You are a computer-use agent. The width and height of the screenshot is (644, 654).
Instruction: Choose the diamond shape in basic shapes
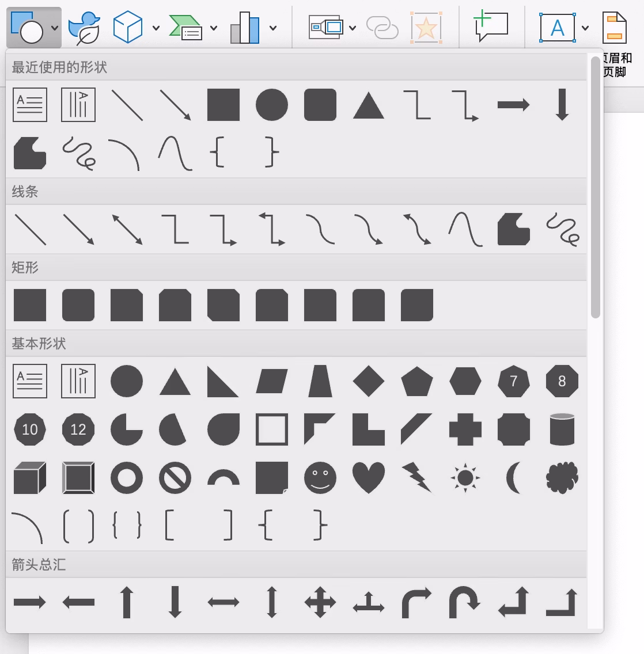tap(368, 381)
